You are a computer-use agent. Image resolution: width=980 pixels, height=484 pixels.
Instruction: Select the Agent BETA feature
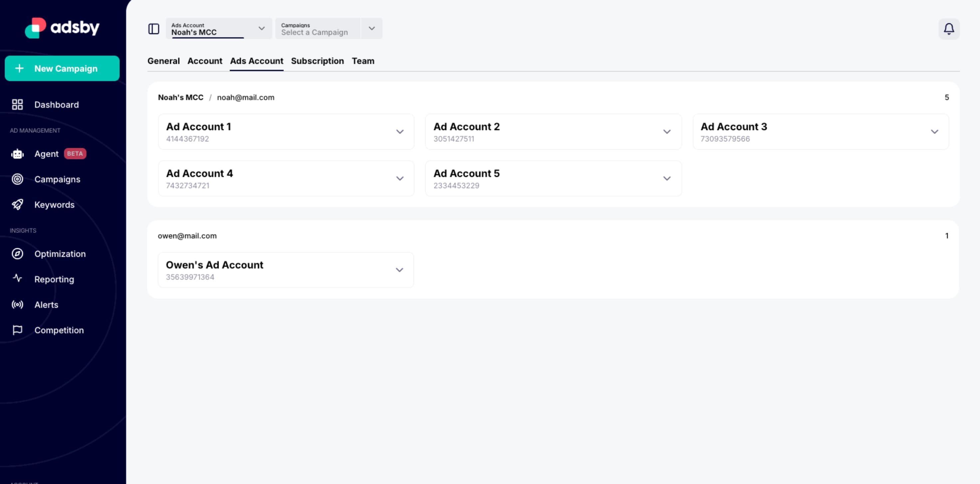[46, 154]
